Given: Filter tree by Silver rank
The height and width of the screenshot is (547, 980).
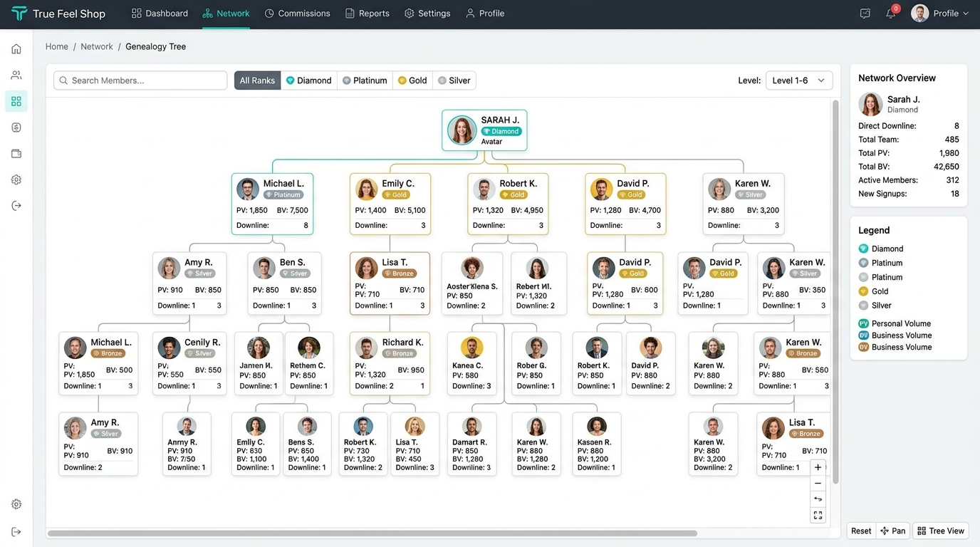Looking at the screenshot, I should pos(454,80).
